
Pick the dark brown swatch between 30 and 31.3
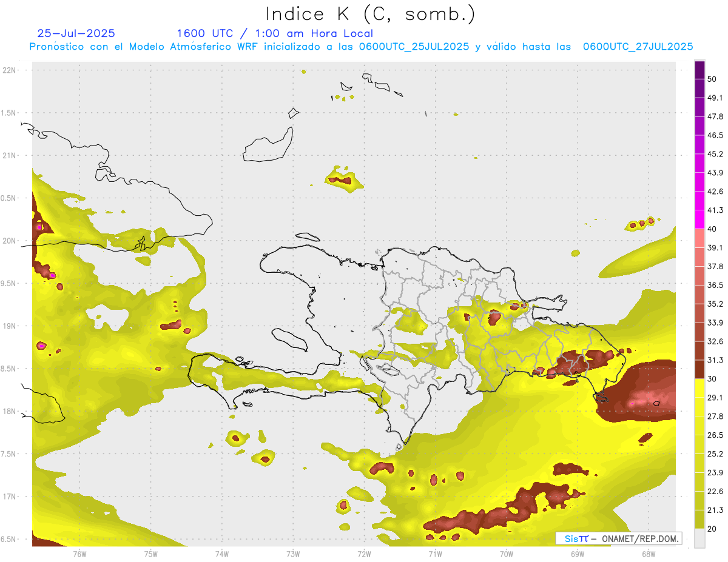pyautogui.click(x=699, y=369)
